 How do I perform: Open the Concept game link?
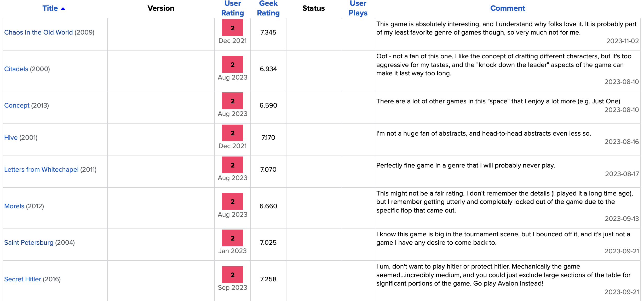click(x=17, y=105)
